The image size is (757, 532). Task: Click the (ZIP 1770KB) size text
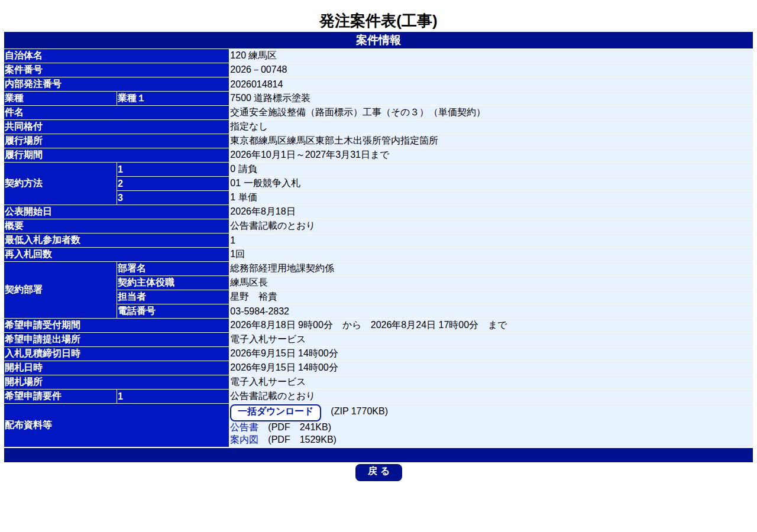360,411
